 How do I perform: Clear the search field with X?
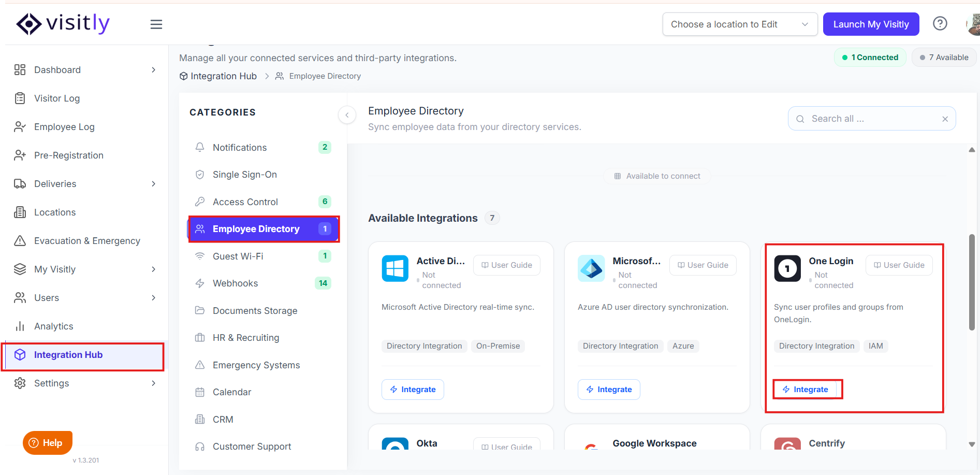coord(945,119)
